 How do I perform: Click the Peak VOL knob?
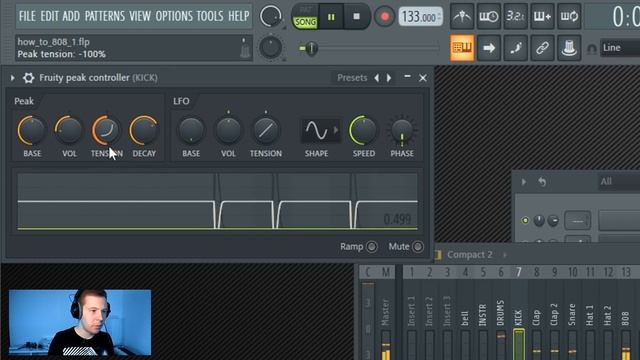[69, 131]
